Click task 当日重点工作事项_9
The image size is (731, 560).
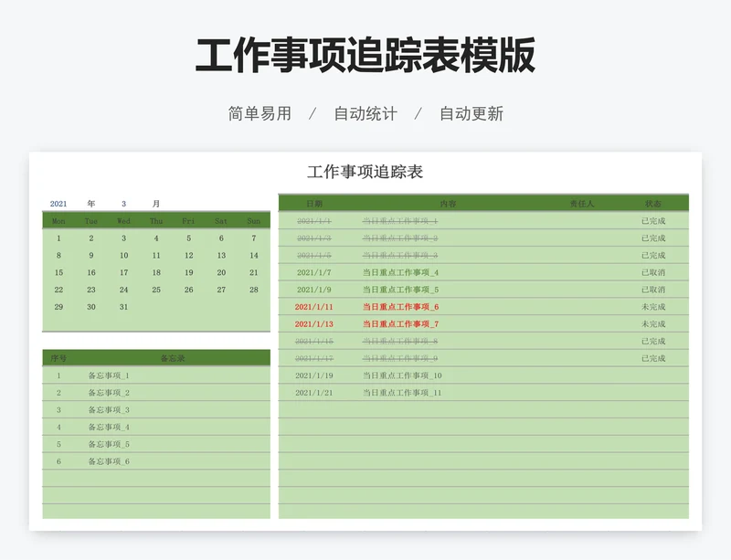point(400,359)
